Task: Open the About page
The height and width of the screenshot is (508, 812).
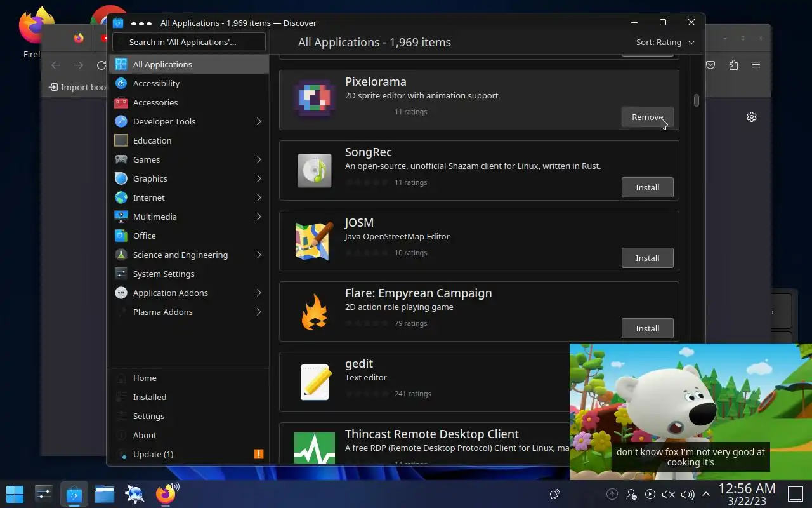Action: coord(189,435)
